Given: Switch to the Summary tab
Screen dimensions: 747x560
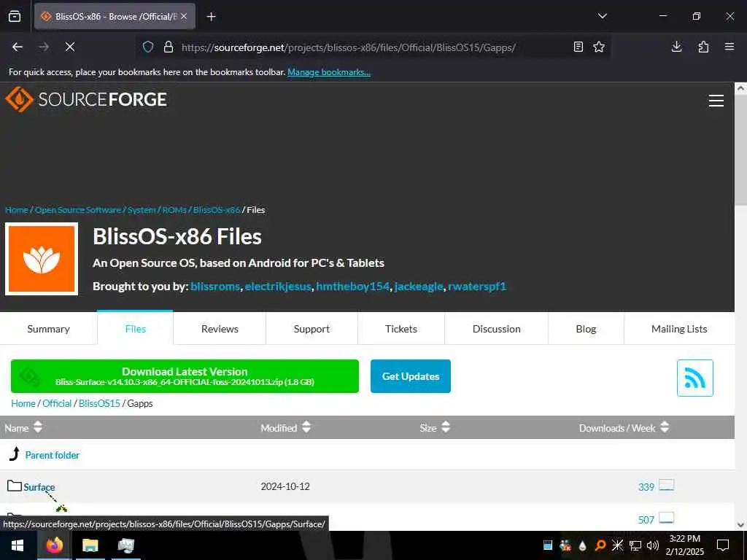Looking at the screenshot, I should 49,329.
